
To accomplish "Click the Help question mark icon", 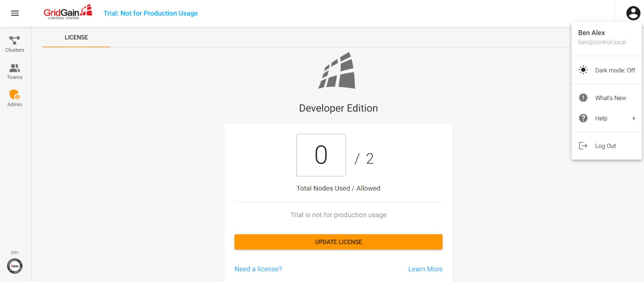I will click(583, 118).
